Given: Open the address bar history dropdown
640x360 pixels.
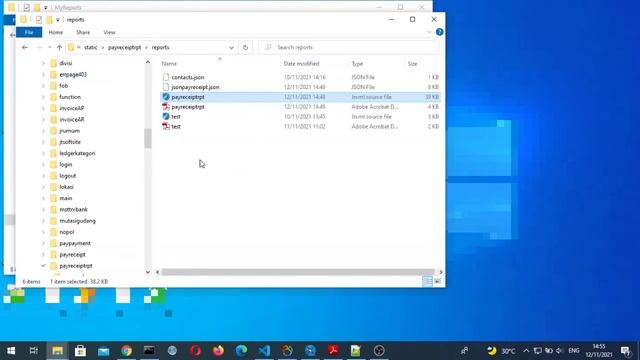Looking at the screenshot, I should [x=231, y=48].
